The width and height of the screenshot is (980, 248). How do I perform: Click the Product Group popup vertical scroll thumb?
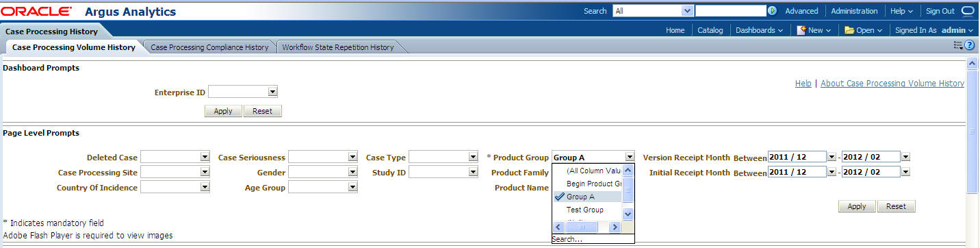[628, 190]
